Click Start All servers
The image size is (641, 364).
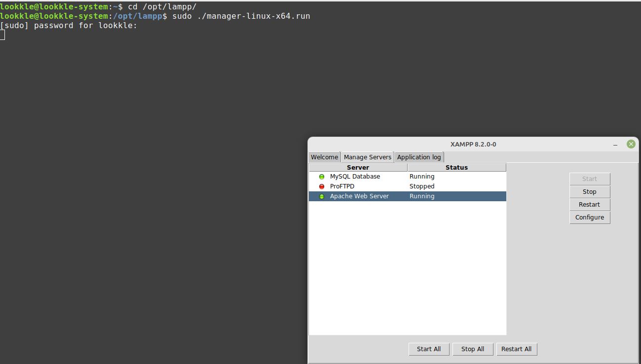pyautogui.click(x=429, y=349)
